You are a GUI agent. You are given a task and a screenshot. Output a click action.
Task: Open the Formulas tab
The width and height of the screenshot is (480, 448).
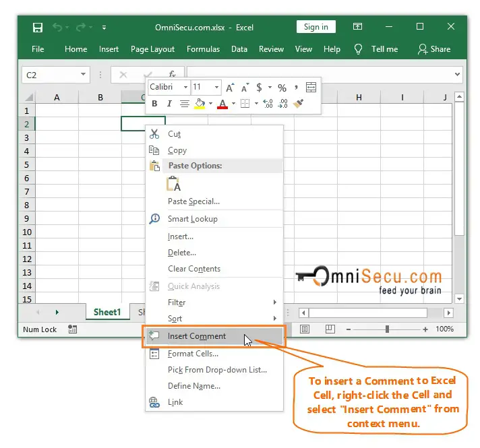coord(204,49)
